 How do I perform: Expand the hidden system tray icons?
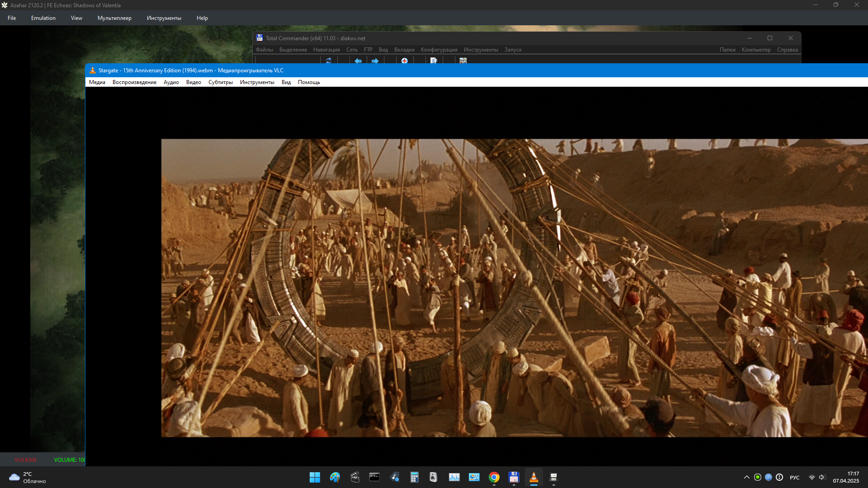click(x=746, y=477)
